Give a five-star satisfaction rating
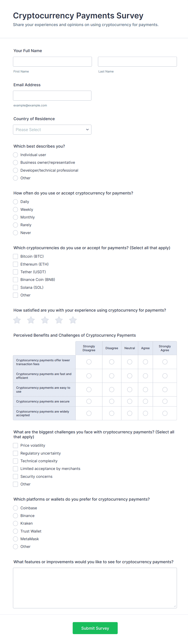 [x=73, y=320]
